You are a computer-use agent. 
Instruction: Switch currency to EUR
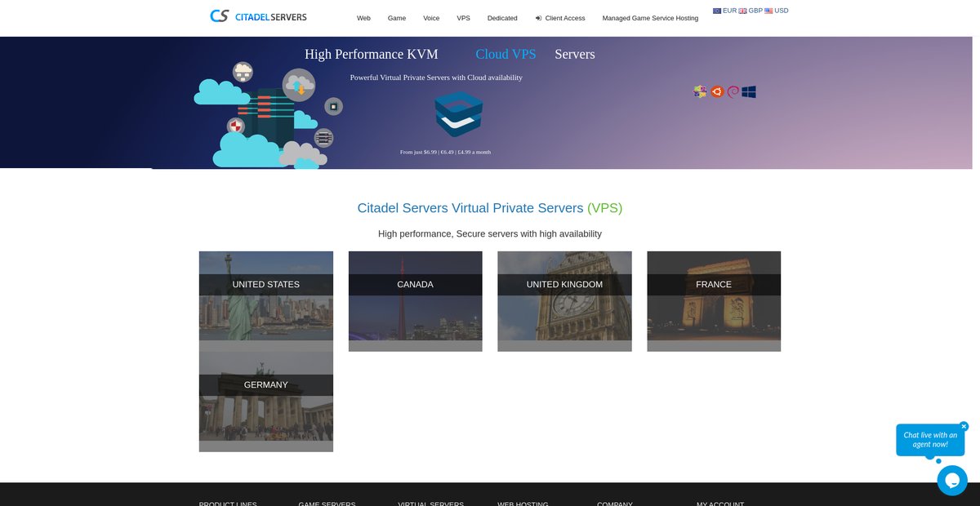point(729,11)
